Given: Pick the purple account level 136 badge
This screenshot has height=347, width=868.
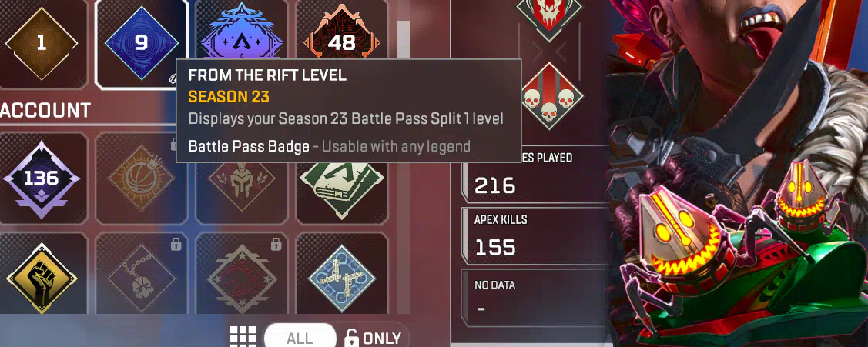Looking at the screenshot, I should (41, 179).
